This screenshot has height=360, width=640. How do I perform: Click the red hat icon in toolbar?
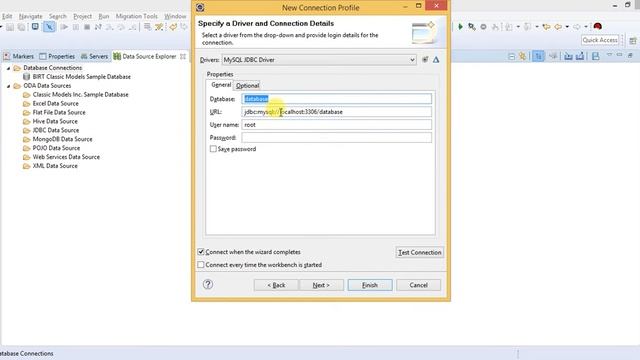tap(598, 27)
